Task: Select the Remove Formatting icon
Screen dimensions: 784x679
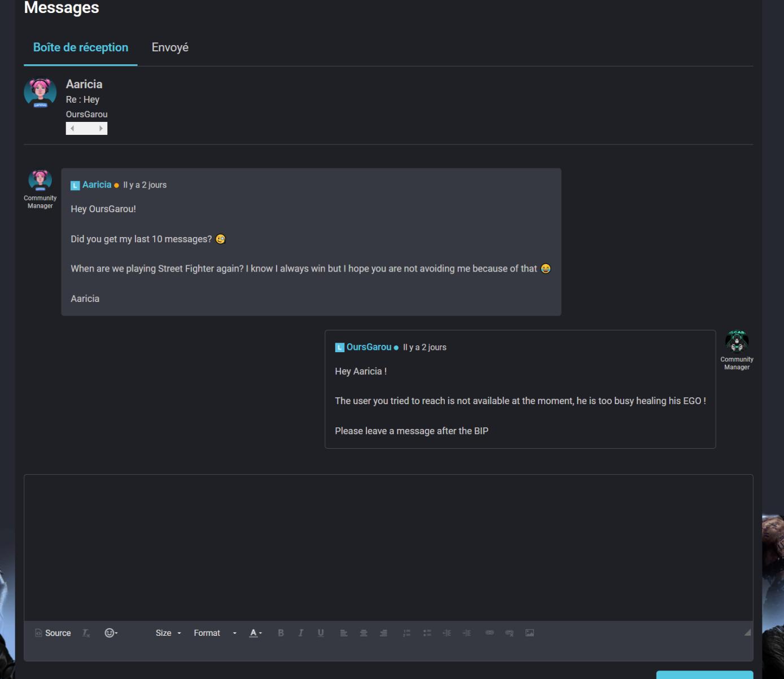Action: pyautogui.click(x=86, y=633)
